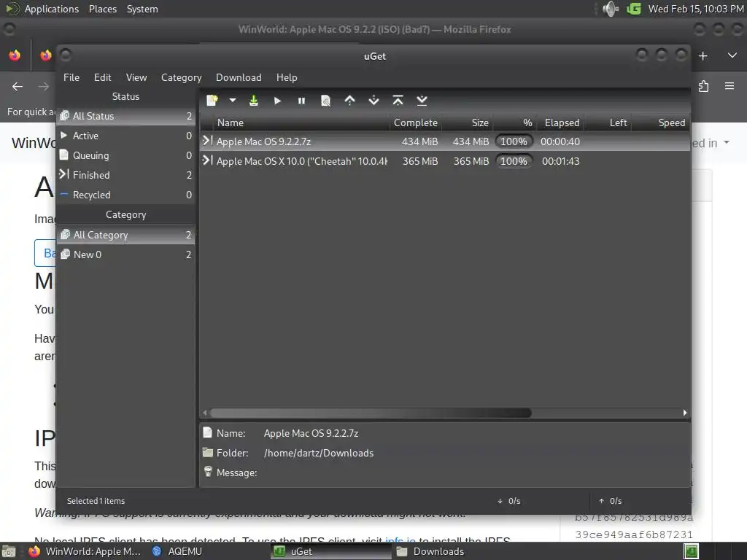Open Firefox hamburger menu
The height and width of the screenshot is (560, 747).
[x=729, y=86]
